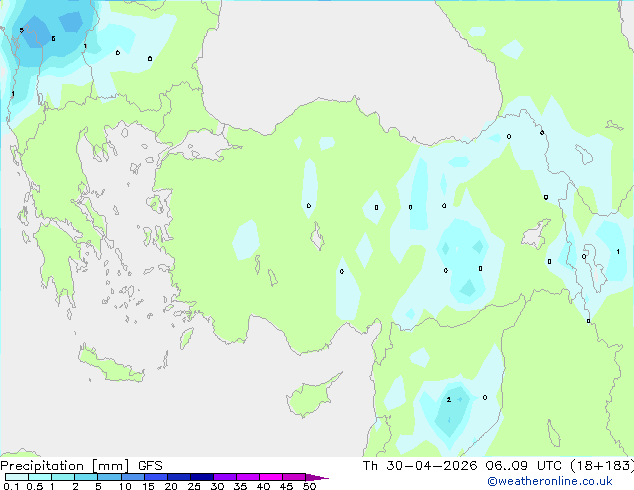Click the above-50 arrow end of the legend
This screenshot has width=634, height=490.
pyautogui.click(x=317, y=477)
